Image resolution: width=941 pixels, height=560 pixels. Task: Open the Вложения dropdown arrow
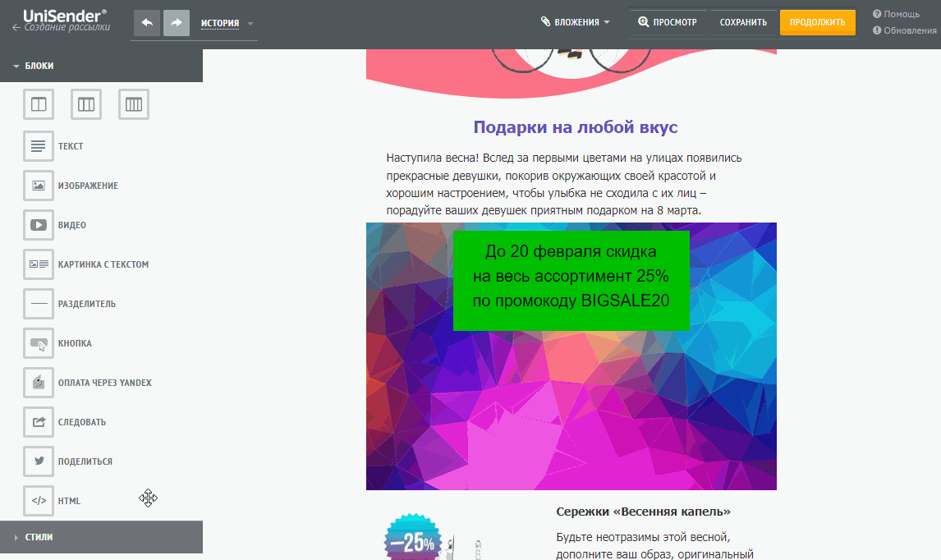point(607,22)
